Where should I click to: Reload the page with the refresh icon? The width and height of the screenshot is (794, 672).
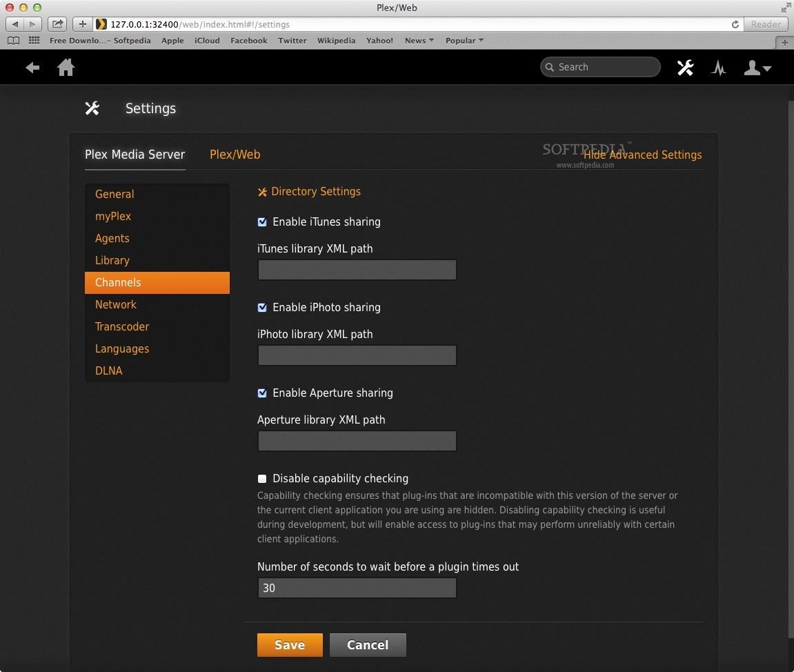coord(735,24)
